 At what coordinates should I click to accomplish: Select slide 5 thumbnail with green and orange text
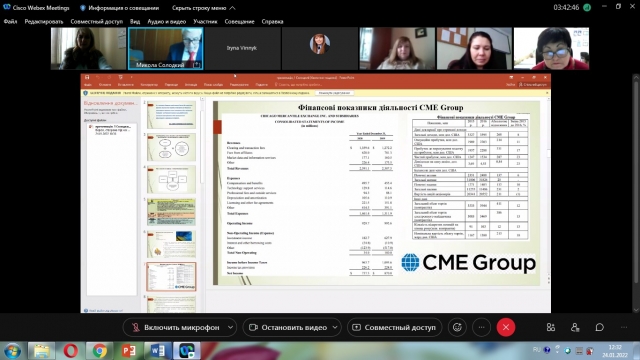click(x=171, y=212)
